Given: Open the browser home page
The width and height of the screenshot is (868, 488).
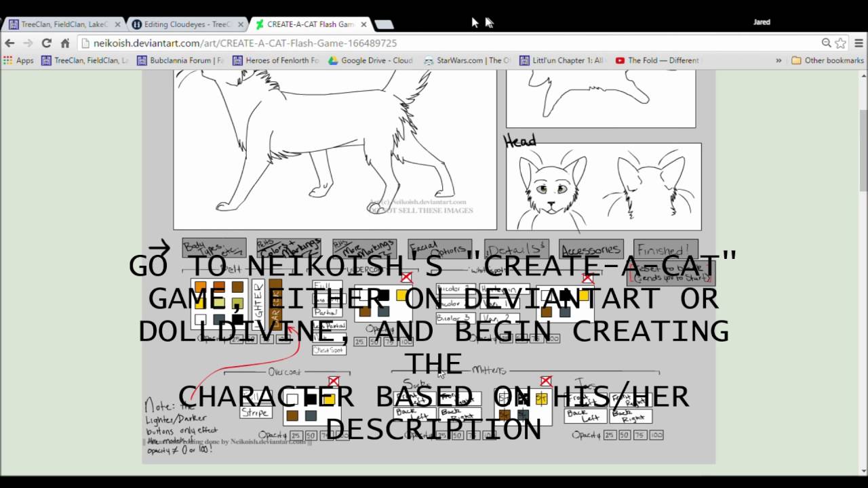Looking at the screenshot, I should [65, 43].
